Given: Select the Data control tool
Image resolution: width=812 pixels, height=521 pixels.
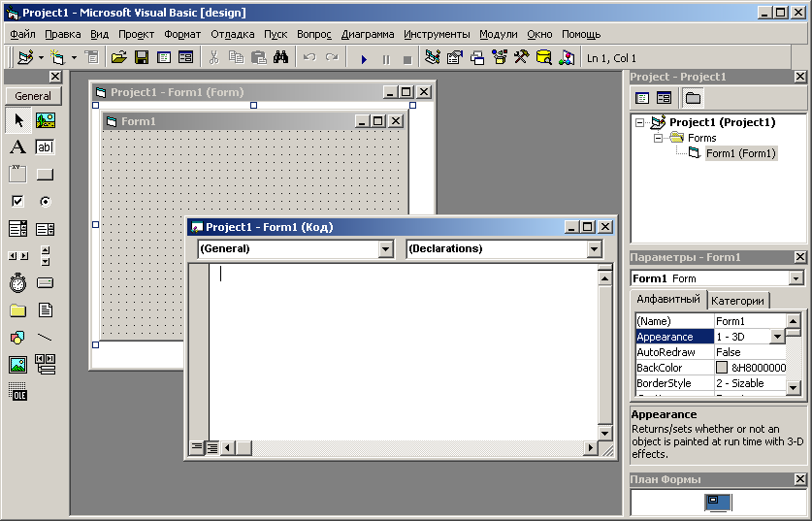Looking at the screenshot, I should (x=46, y=365).
